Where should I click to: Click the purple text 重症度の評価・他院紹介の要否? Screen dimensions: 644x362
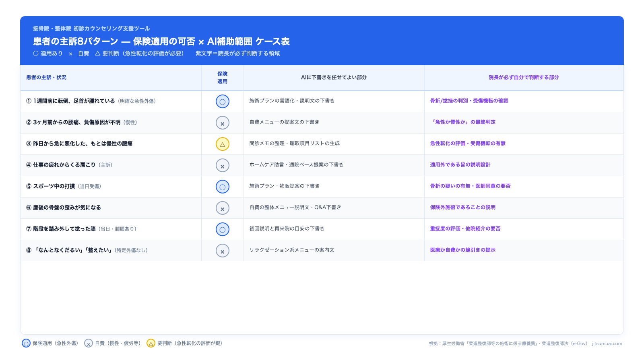pyautogui.click(x=465, y=228)
